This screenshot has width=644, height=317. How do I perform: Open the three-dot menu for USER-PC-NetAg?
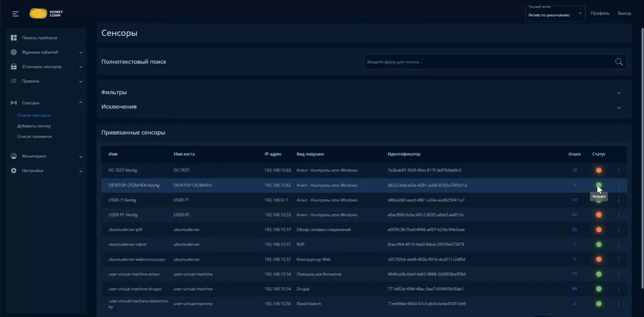click(619, 215)
